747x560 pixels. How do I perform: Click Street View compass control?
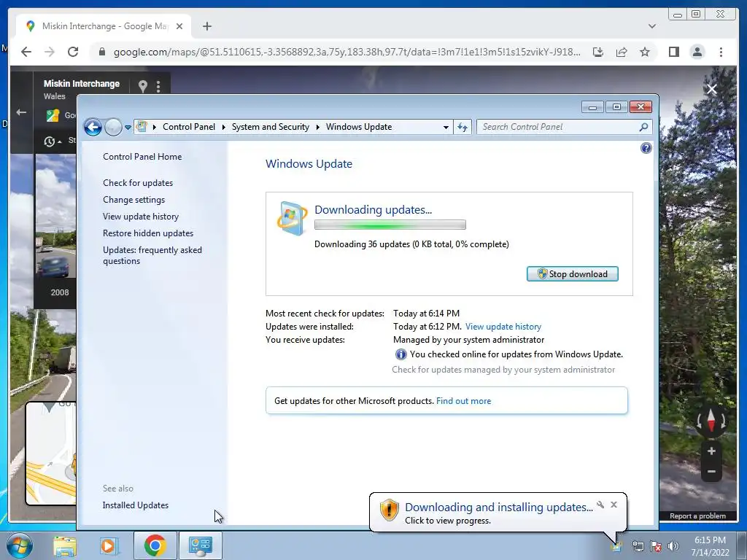[711, 421]
